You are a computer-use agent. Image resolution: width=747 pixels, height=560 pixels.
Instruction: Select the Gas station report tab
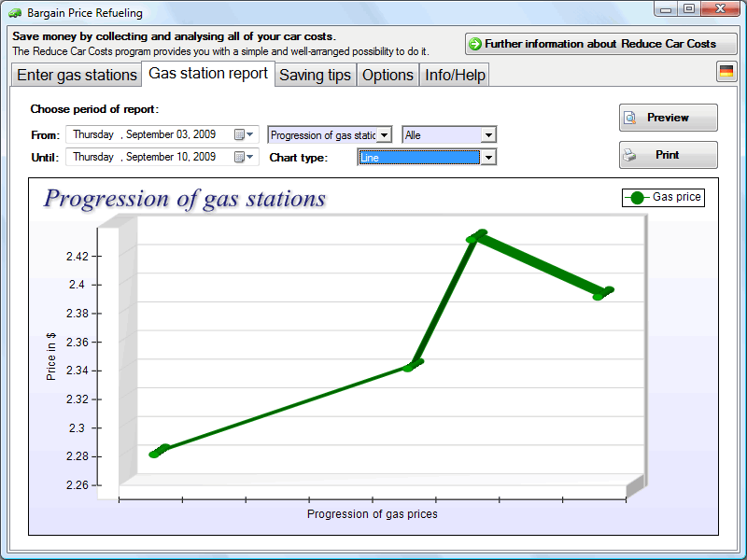[208, 73]
